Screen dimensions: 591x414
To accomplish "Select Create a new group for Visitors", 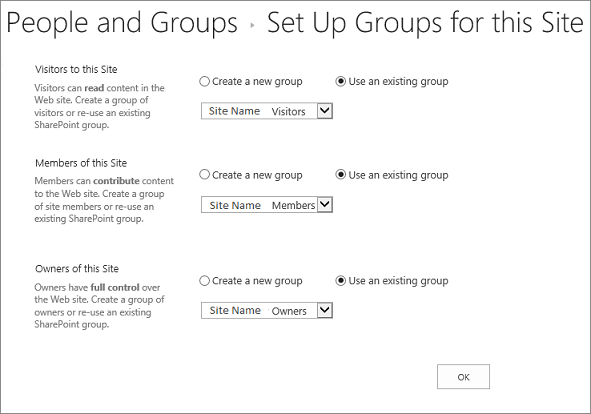I will click(204, 81).
